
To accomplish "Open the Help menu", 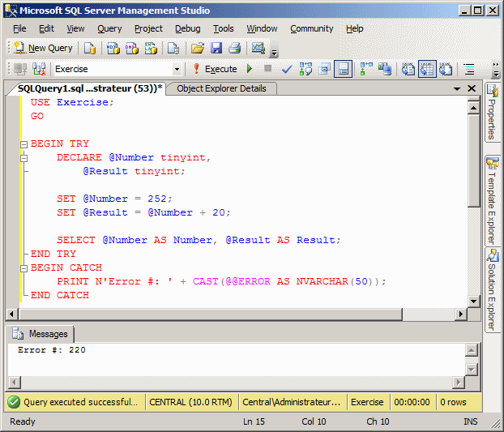I will click(x=355, y=28).
